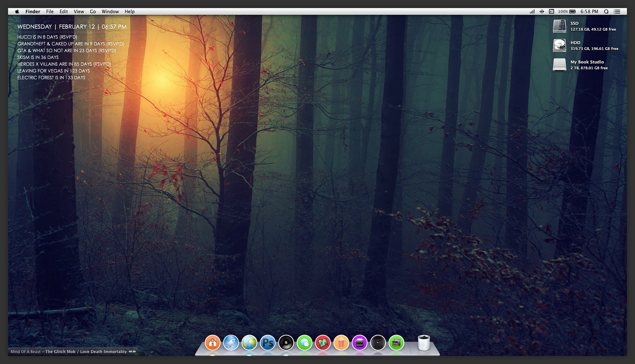Screen dimensions: 635x364
Task: Click the Spotlight search icon
Action: (x=606, y=12)
